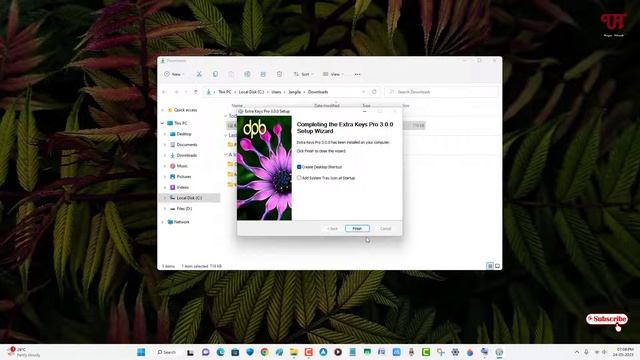The width and height of the screenshot is (640, 360).
Task: Click the Up arrow in Explorer navigation
Action: [x=196, y=92]
